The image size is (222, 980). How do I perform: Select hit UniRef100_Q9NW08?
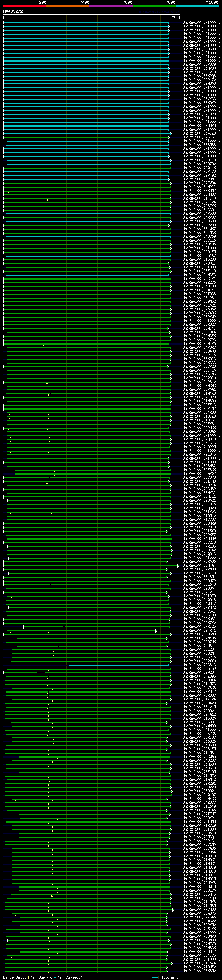(199, 83)
